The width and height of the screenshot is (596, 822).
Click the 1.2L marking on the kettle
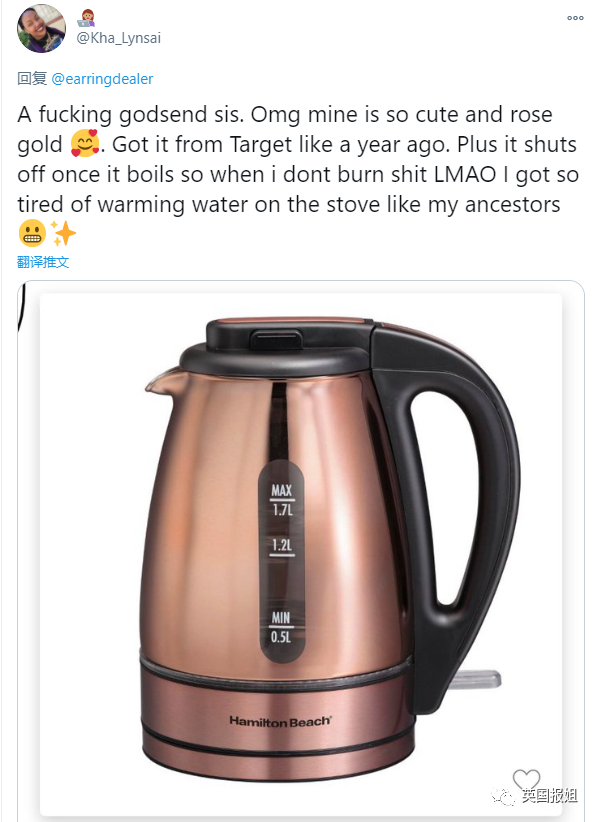click(x=282, y=546)
